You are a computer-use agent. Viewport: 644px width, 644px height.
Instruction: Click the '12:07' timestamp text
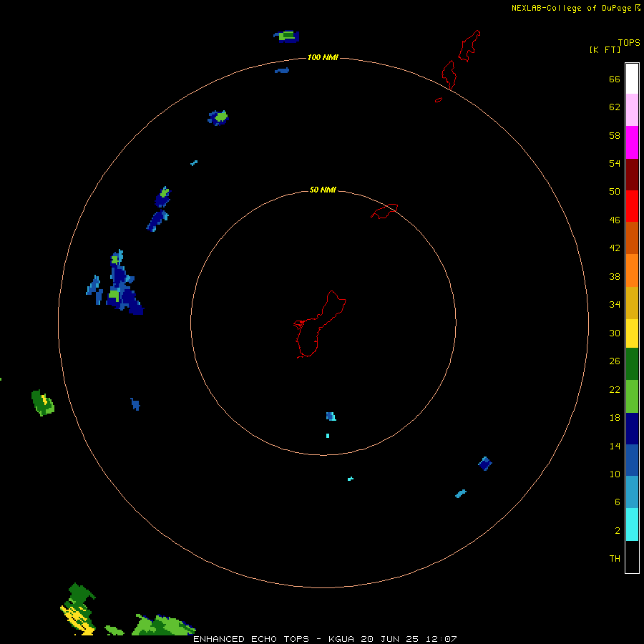coord(441,639)
